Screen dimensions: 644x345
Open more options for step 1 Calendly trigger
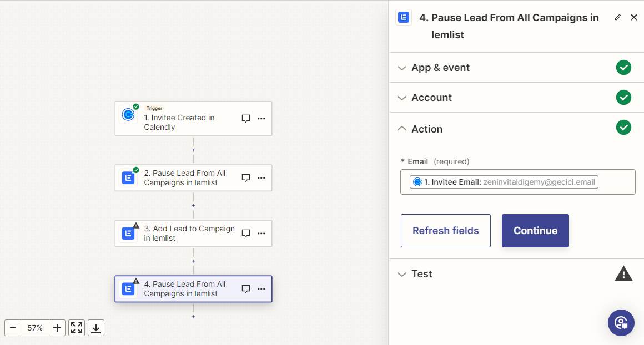tap(261, 119)
